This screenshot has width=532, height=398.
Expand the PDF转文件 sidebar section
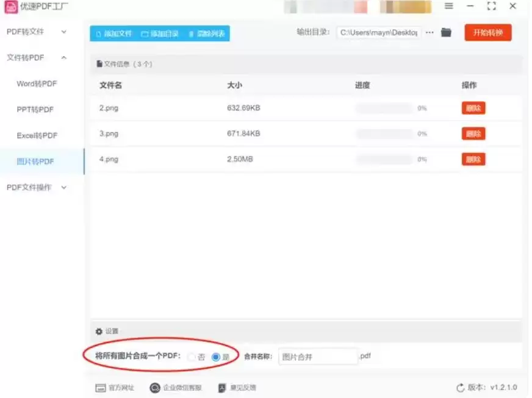click(63, 32)
